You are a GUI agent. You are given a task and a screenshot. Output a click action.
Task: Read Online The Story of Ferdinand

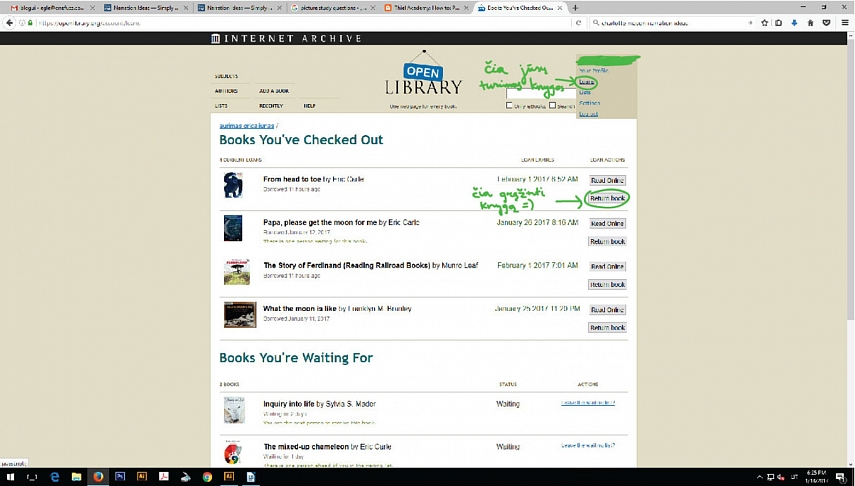pyautogui.click(x=607, y=267)
